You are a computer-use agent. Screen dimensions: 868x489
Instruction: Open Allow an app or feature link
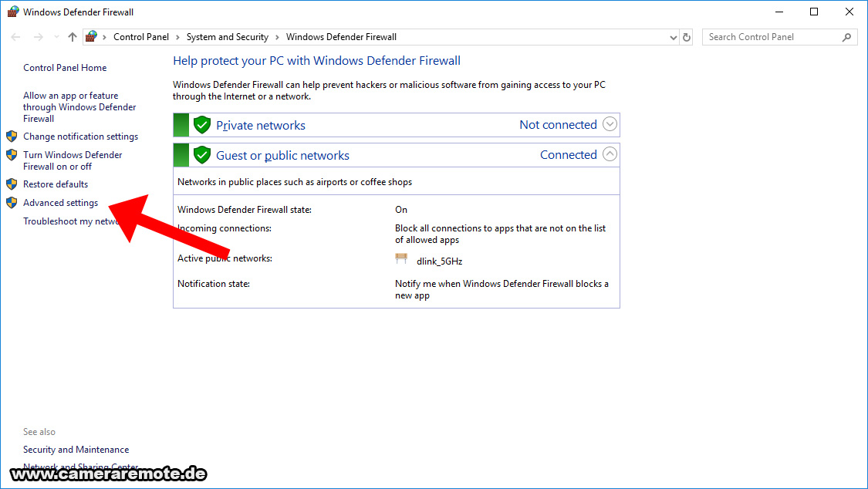[x=79, y=106]
